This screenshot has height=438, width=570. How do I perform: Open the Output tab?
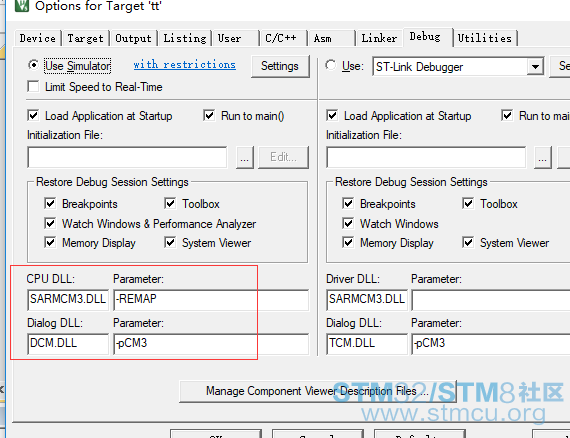coord(133,38)
